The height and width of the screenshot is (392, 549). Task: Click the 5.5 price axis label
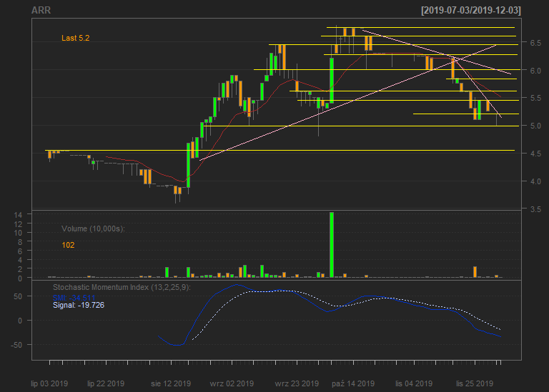coord(535,98)
